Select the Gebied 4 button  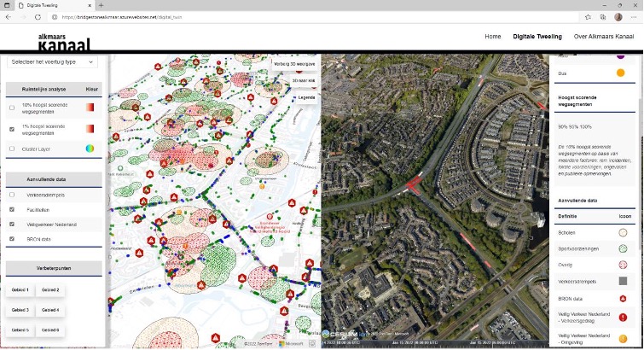pos(51,310)
